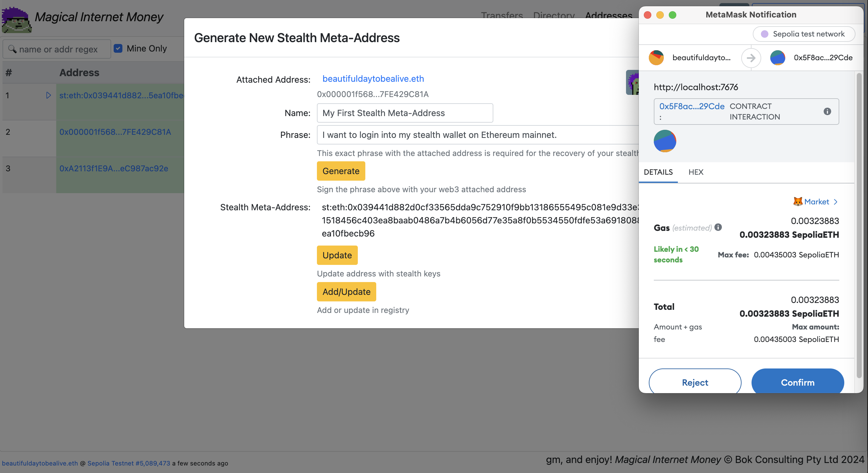Click the Generate New Stealth Meta-Address heading
The image size is (868, 473).
297,38
